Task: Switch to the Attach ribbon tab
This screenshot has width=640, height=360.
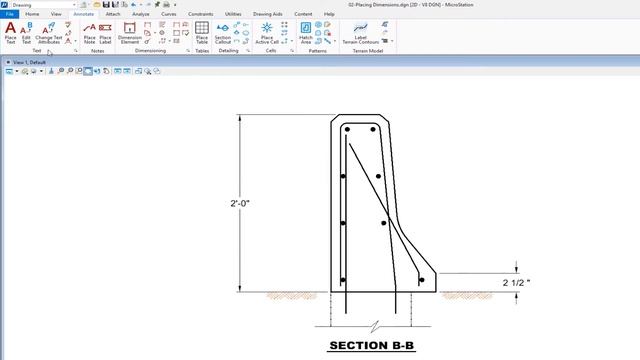Action: pyautogui.click(x=113, y=14)
